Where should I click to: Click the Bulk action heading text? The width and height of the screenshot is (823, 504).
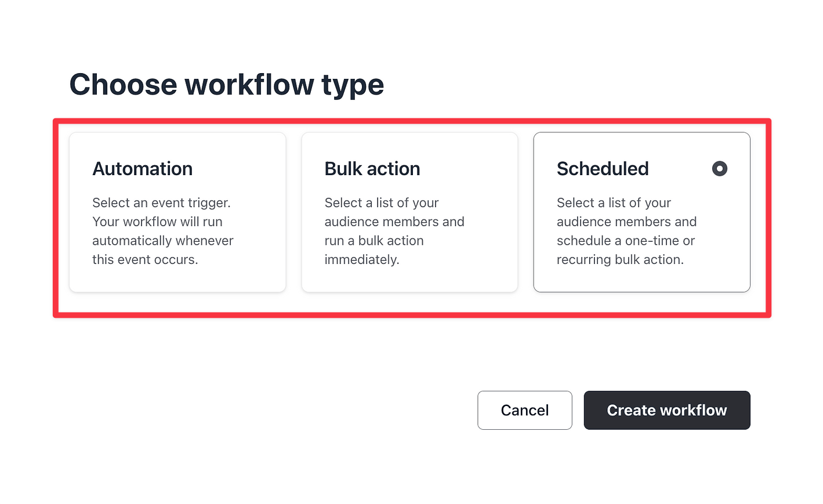372,169
